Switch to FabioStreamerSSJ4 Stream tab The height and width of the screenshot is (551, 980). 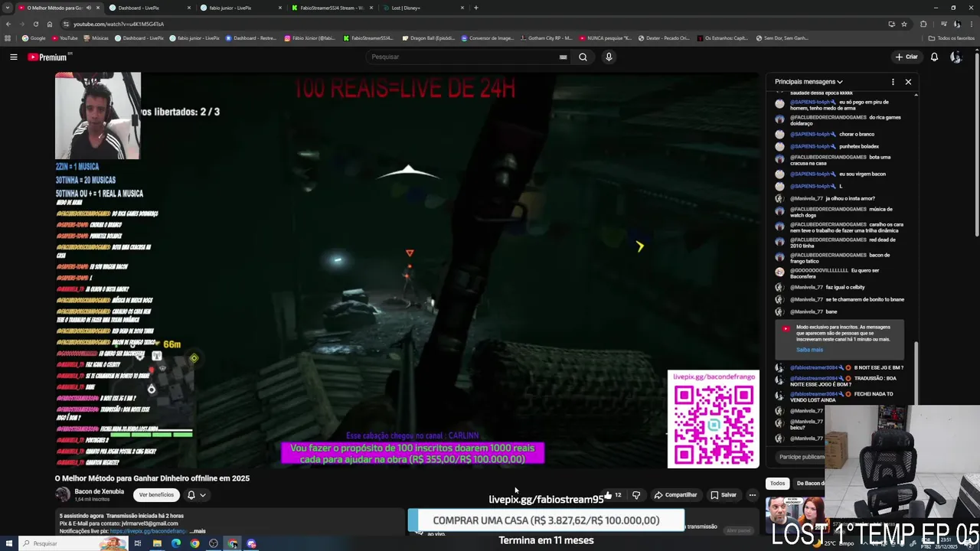(332, 8)
